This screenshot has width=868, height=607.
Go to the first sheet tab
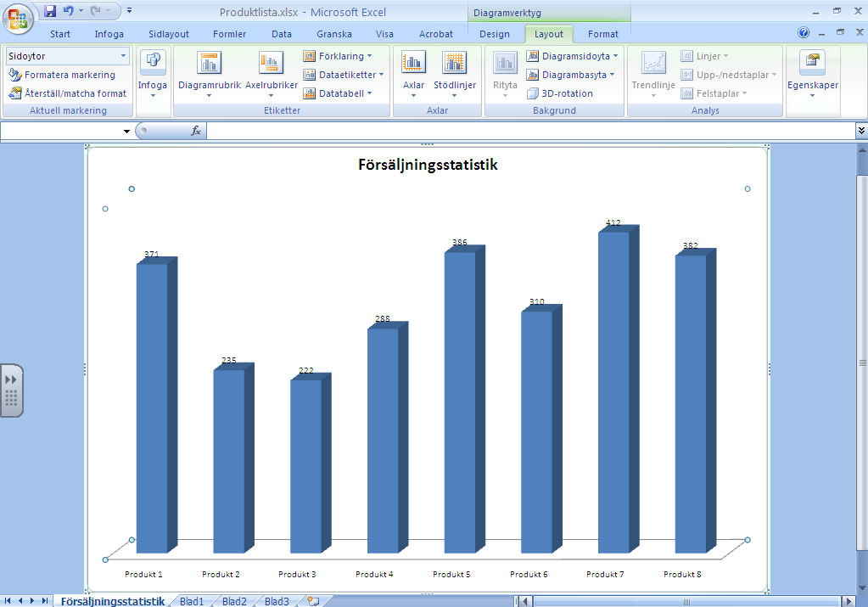[8, 601]
